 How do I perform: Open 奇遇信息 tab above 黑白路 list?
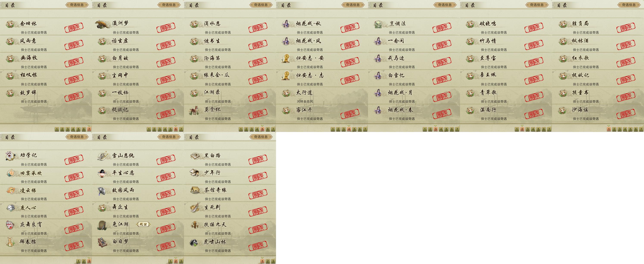[261, 137]
